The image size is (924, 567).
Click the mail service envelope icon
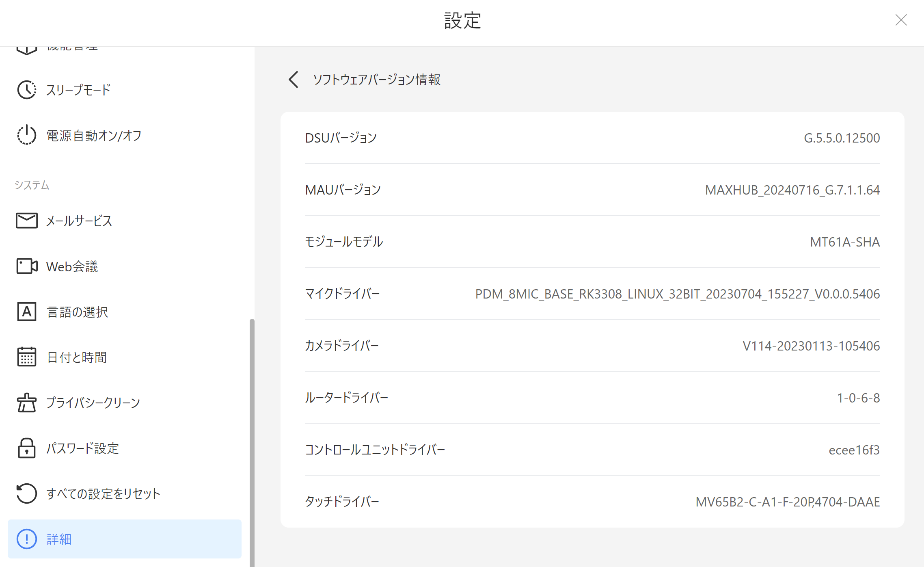tap(27, 221)
